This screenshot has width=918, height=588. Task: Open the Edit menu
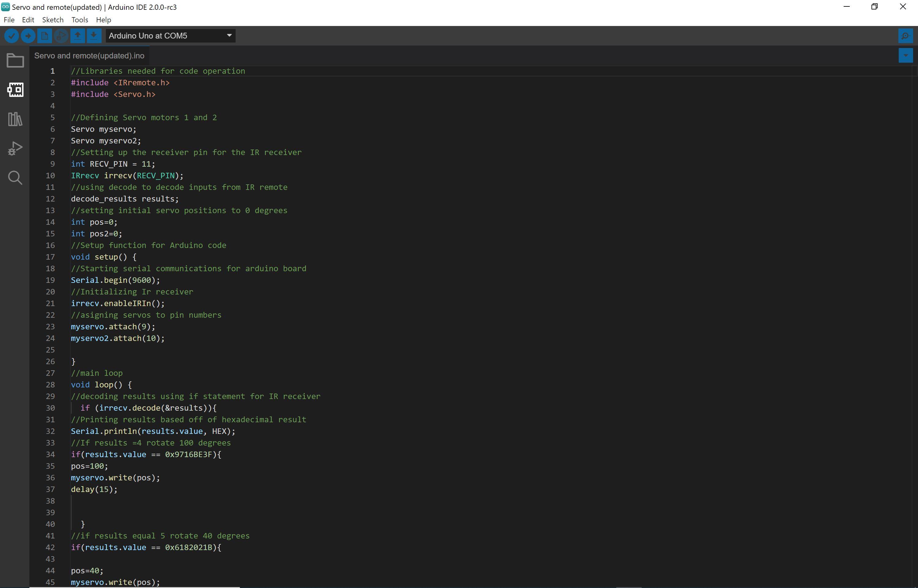[x=28, y=20]
